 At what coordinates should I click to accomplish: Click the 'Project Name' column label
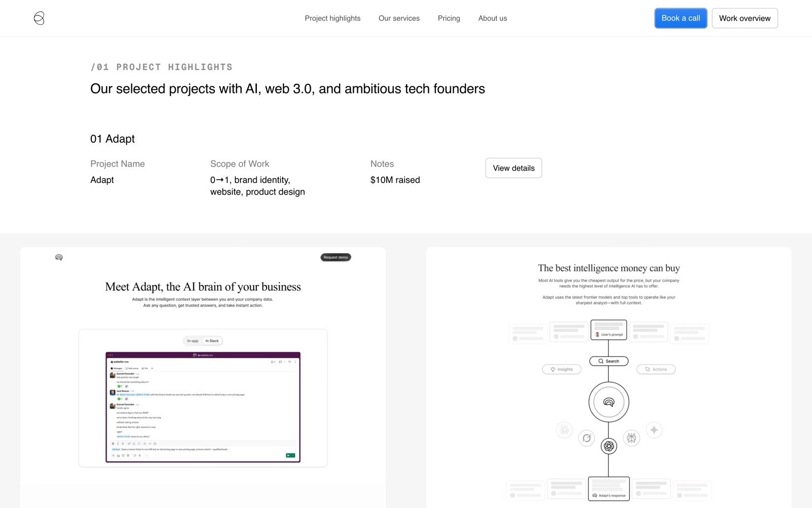117,164
